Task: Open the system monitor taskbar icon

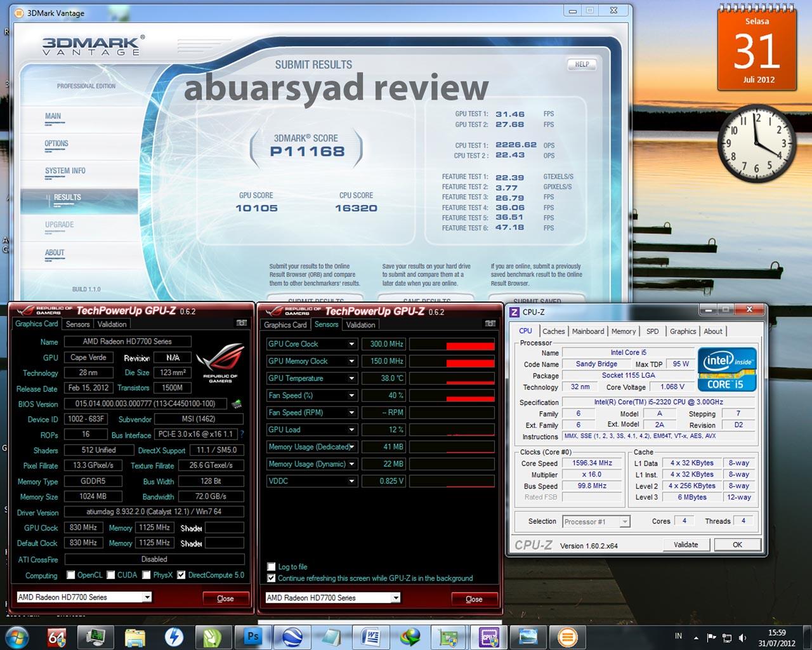Action: pyautogui.click(x=97, y=637)
